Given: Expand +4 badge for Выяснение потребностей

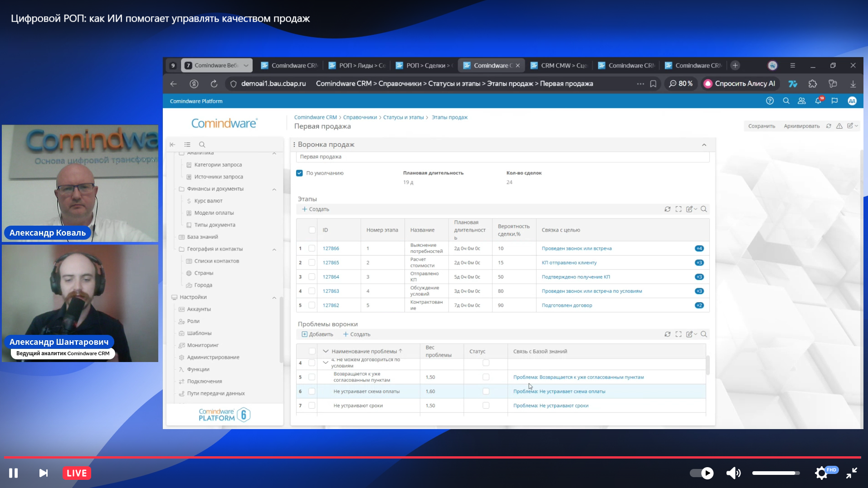Looking at the screenshot, I should click(x=699, y=248).
